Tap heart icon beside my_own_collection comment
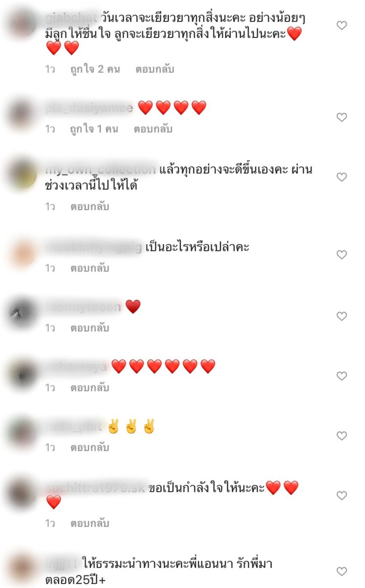Image resolution: width=365 pixels, height=588 pixels. (x=341, y=177)
